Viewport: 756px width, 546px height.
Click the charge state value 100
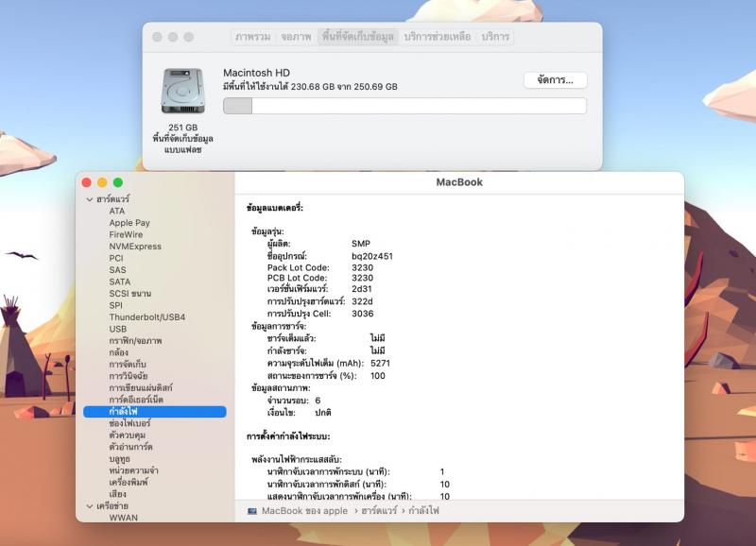point(377,376)
